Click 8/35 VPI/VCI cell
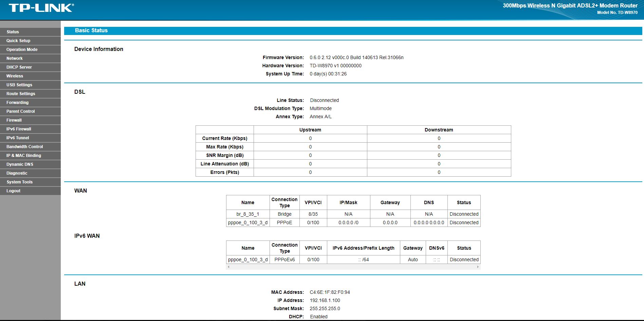The width and height of the screenshot is (644, 321). (313, 214)
